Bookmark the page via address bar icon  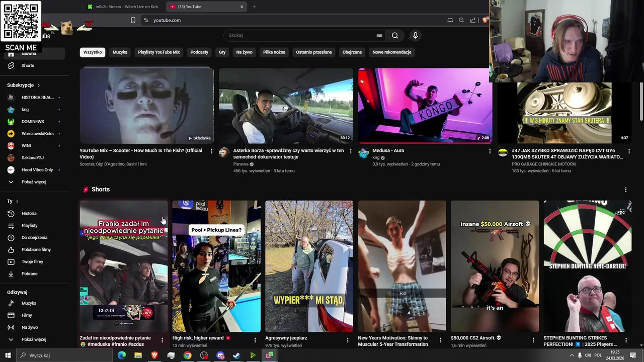click(x=133, y=20)
